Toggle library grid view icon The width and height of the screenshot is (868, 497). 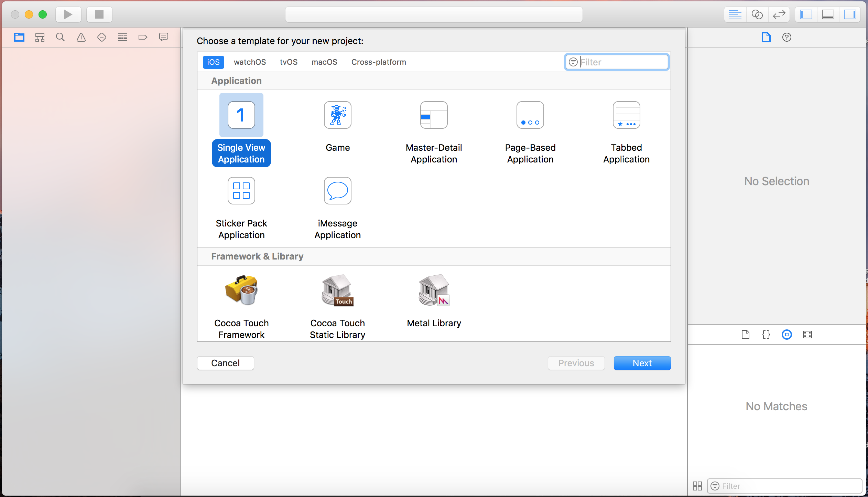click(x=697, y=486)
